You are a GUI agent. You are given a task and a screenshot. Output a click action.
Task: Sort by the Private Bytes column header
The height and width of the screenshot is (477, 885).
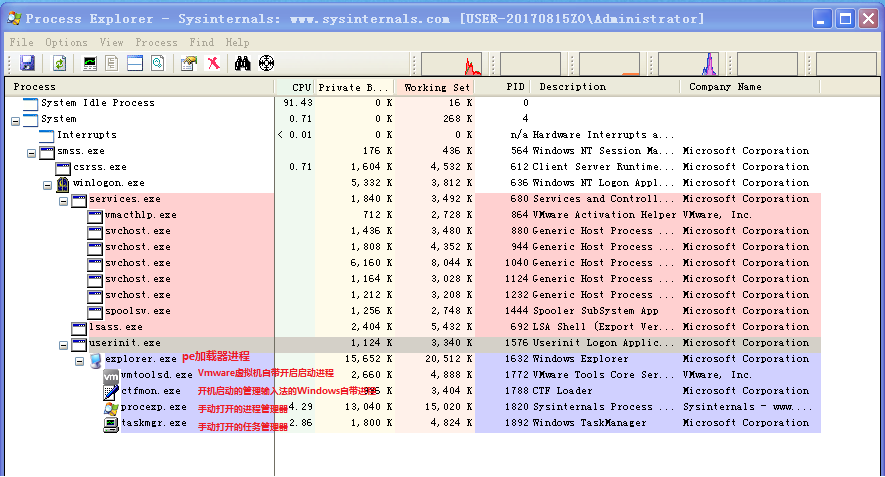click(354, 87)
